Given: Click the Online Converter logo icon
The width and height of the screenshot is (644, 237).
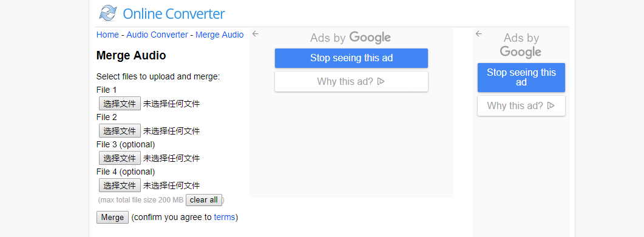Looking at the screenshot, I should (109, 13).
